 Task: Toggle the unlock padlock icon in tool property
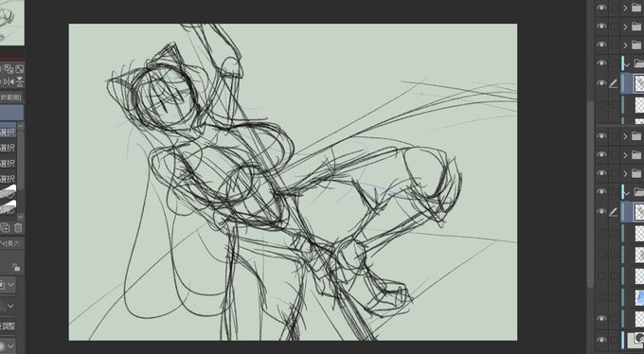pyautogui.click(x=16, y=267)
